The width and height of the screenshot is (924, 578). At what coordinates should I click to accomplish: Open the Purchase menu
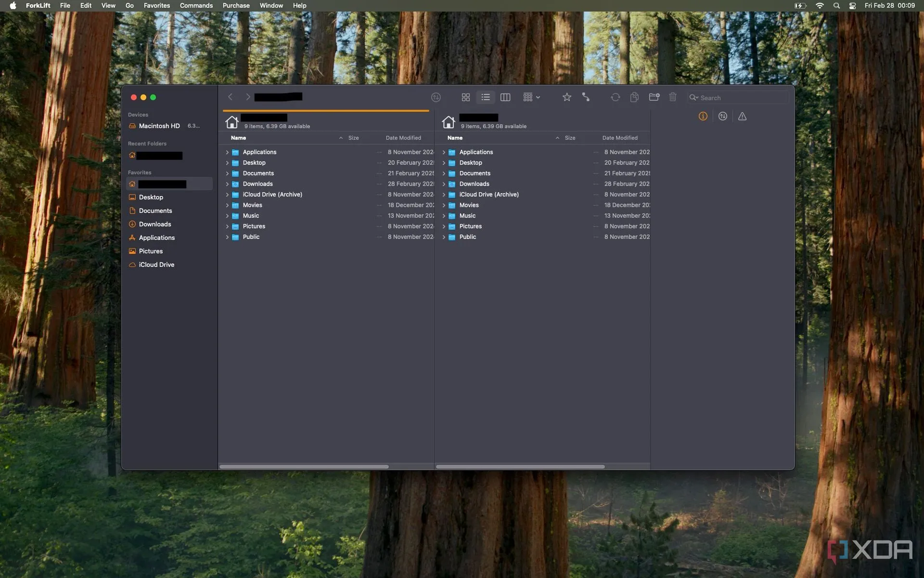pos(236,5)
